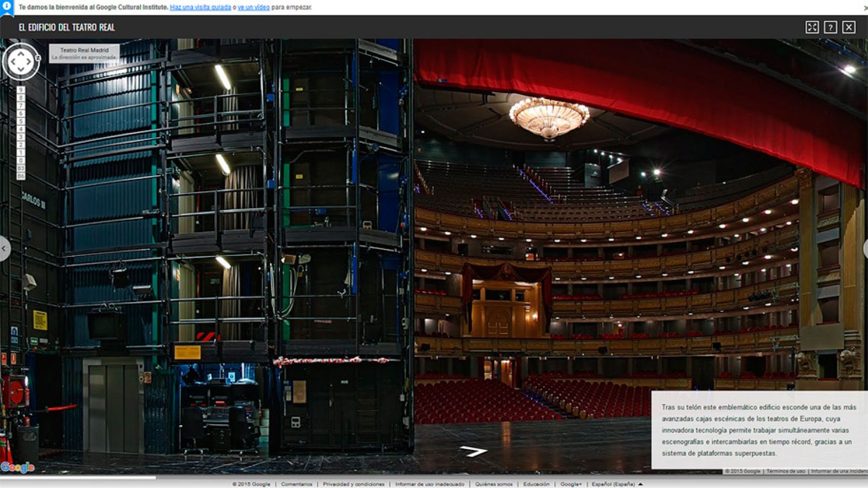Close the panorama with the X icon
Screen dimensions: 868x488
[850, 27]
